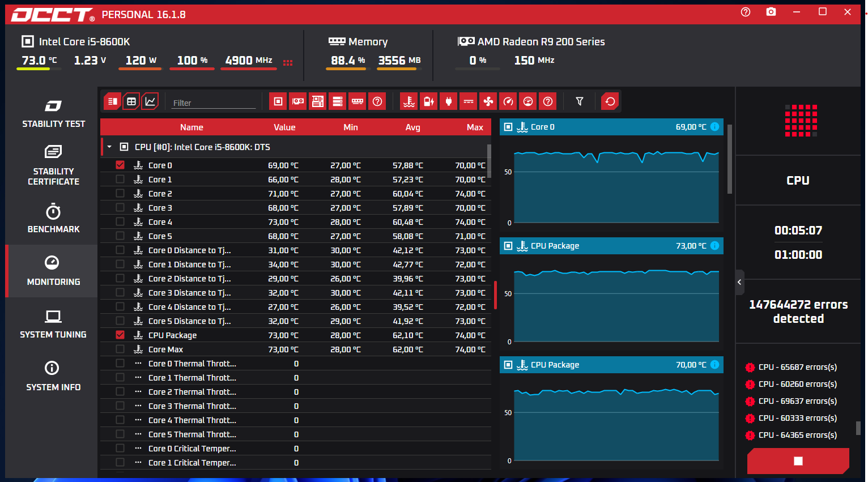Click the reset monitoring values icon

tap(610, 101)
